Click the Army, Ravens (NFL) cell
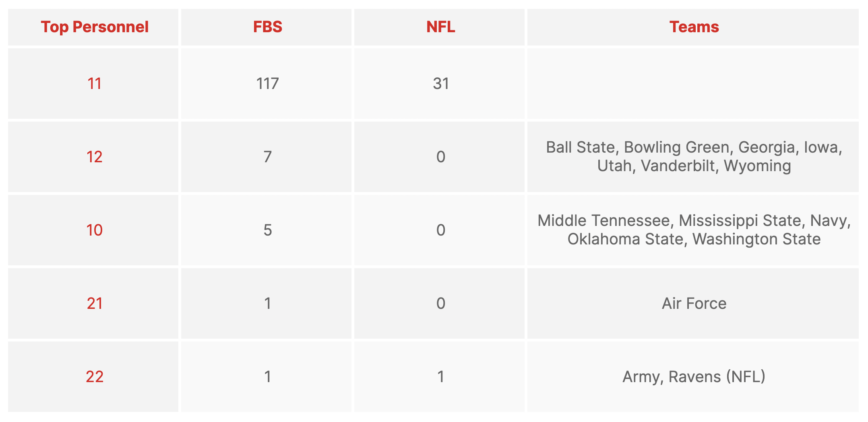Image resolution: width=868 pixels, height=422 pixels. (694, 376)
